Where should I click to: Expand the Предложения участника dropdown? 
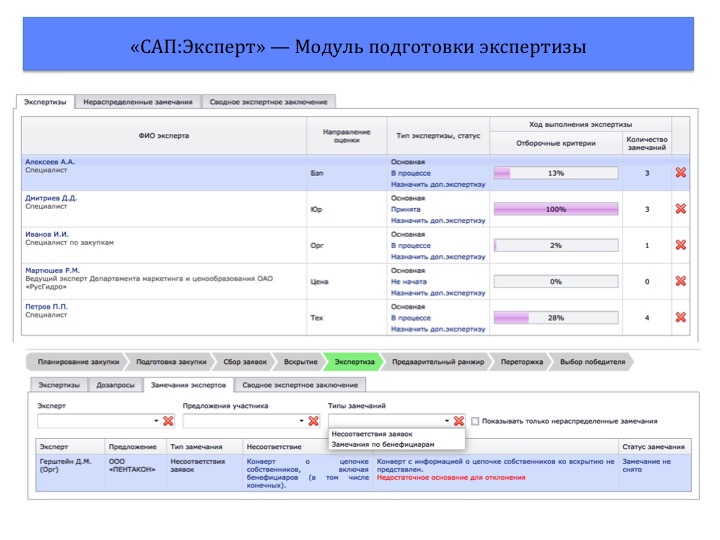click(301, 421)
